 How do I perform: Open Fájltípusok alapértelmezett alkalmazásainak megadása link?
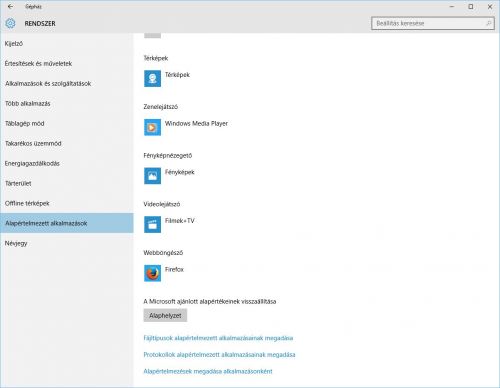[x=218, y=338]
